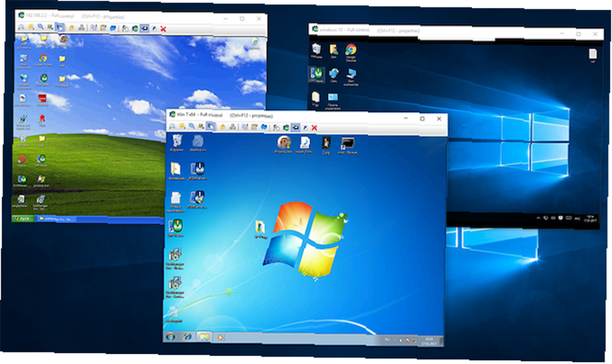Select Google Chrome icon on the Windows XP desktop
612x364 pixels.
43,60
